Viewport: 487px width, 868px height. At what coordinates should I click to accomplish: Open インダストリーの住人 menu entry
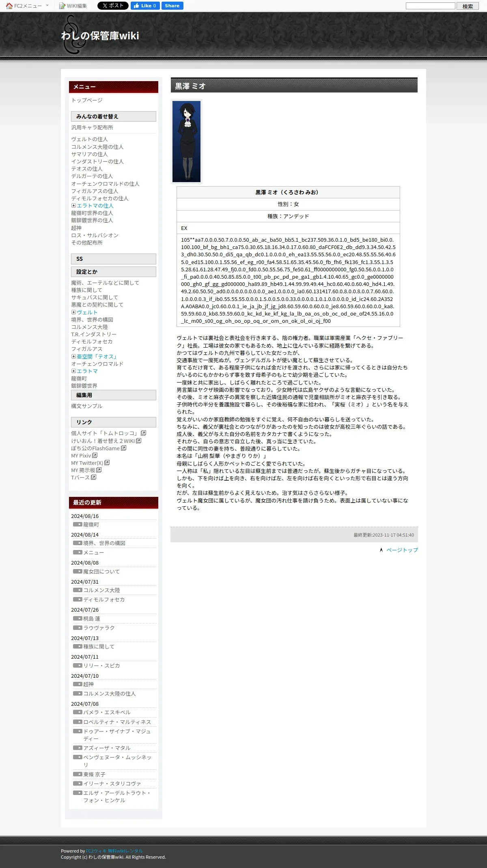(97, 161)
